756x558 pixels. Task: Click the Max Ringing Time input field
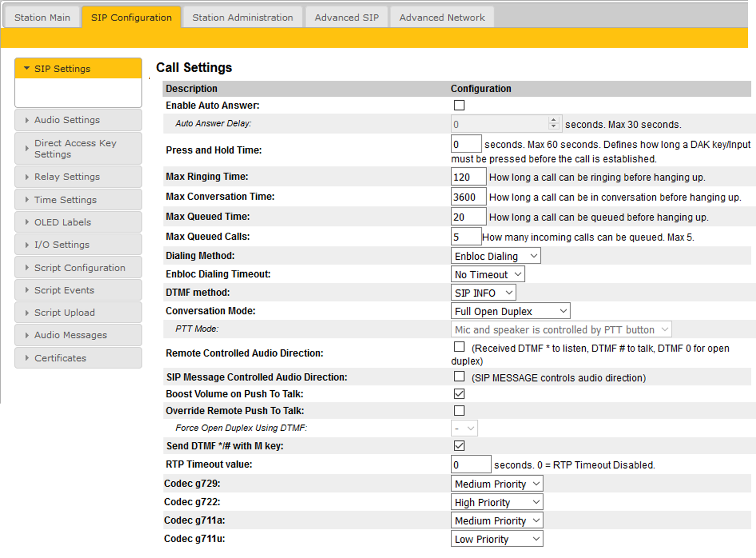tap(468, 177)
